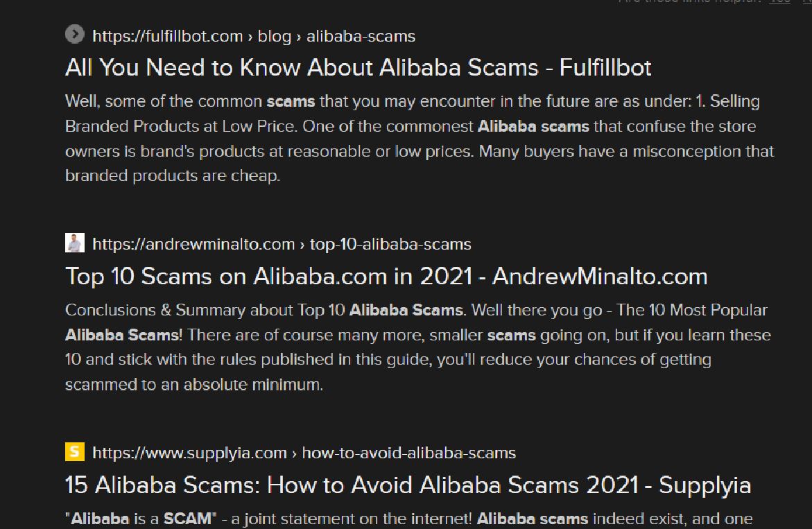Viewport: 812px width, 529px height.
Task: Click bold 'Alibaba Scams!' in AndrewMinalto snippet
Action: coord(123,335)
